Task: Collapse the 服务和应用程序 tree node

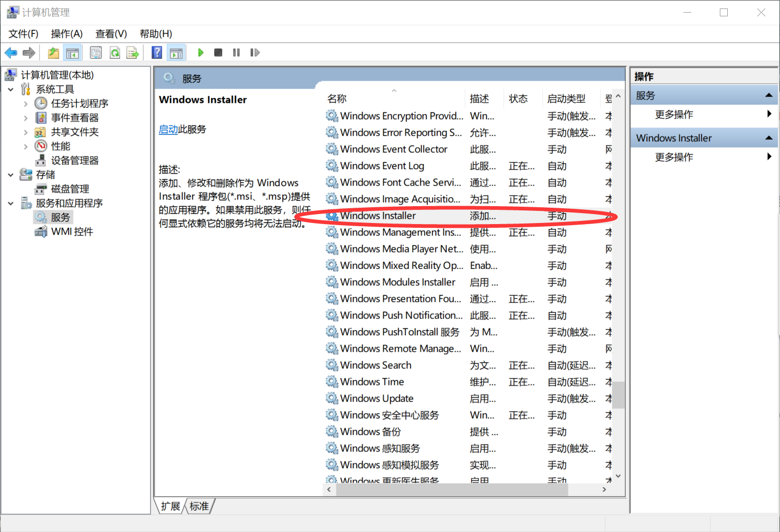Action: point(11,203)
